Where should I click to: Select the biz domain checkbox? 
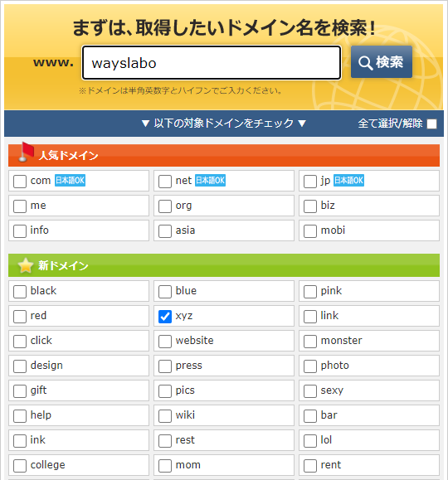pos(310,206)
